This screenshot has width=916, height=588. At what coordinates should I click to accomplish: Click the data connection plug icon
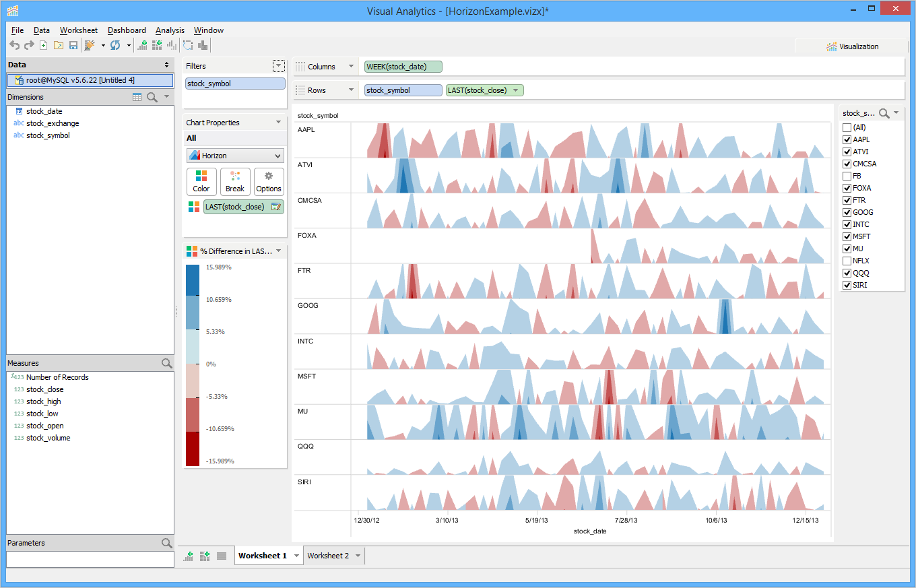90,45
